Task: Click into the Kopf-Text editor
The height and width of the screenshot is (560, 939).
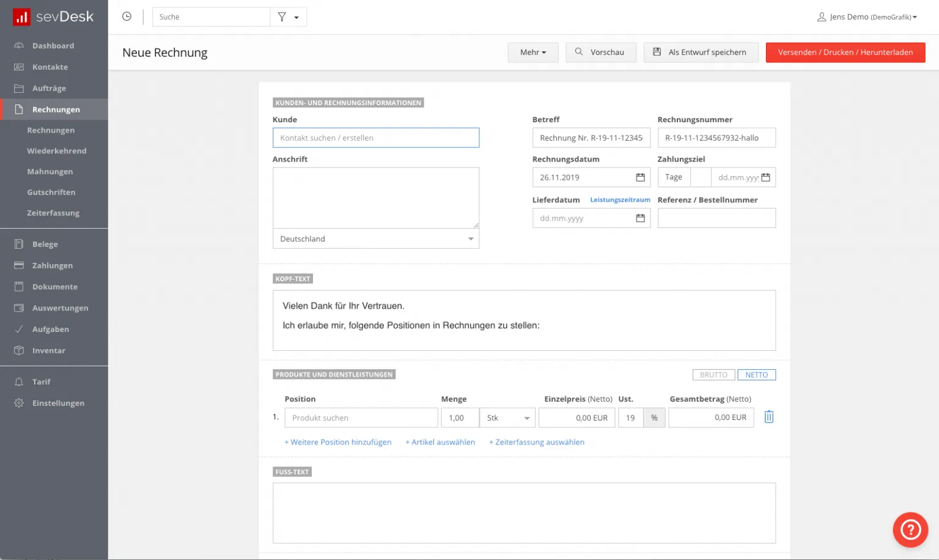Action: pyautogui.click(x=524, y=320)
